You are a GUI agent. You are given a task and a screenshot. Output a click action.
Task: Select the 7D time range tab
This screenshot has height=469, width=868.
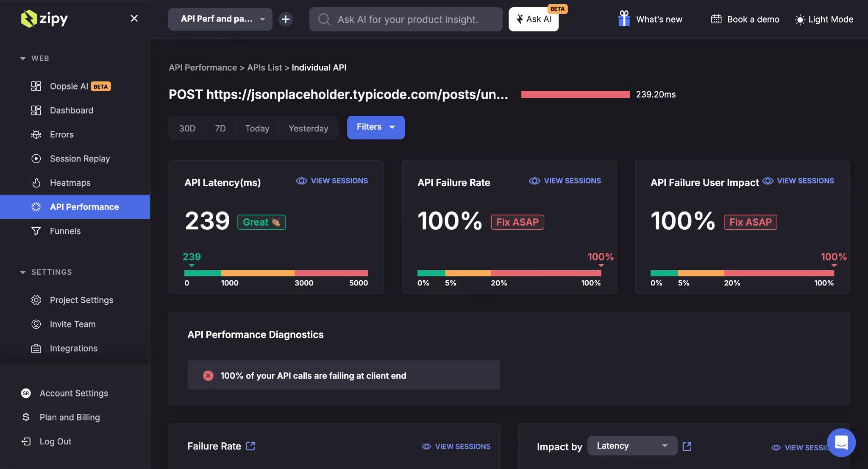(x=220, y=128)
